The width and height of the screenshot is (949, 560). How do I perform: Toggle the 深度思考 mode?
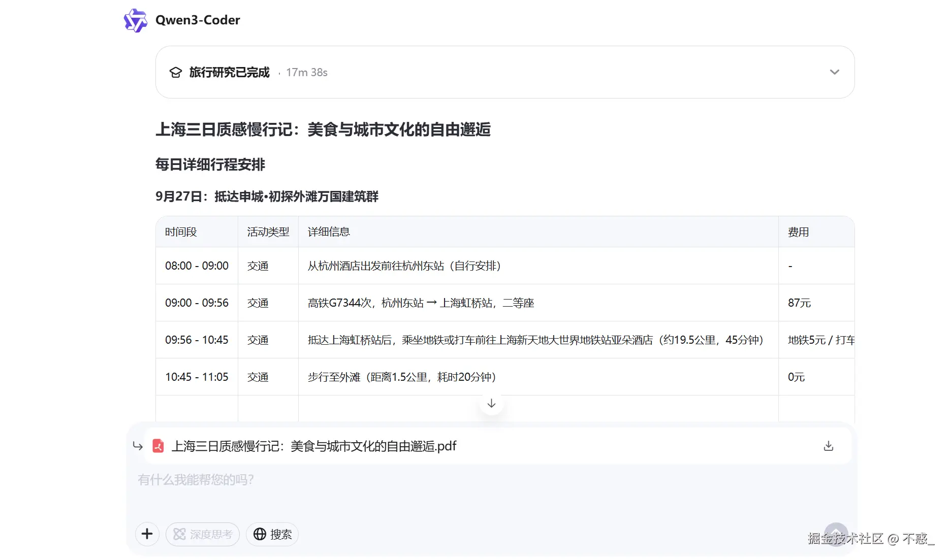point(203,534)
